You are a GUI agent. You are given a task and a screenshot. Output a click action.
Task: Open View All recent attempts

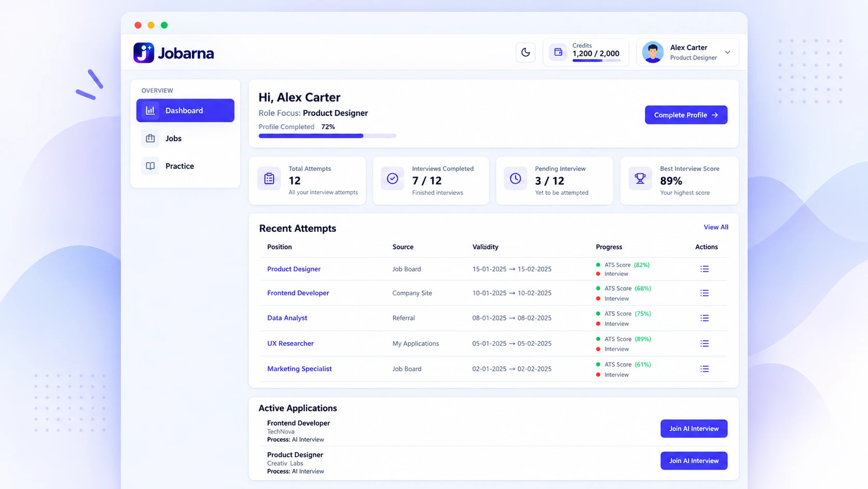pyautogui.click(x=716, y=227)
